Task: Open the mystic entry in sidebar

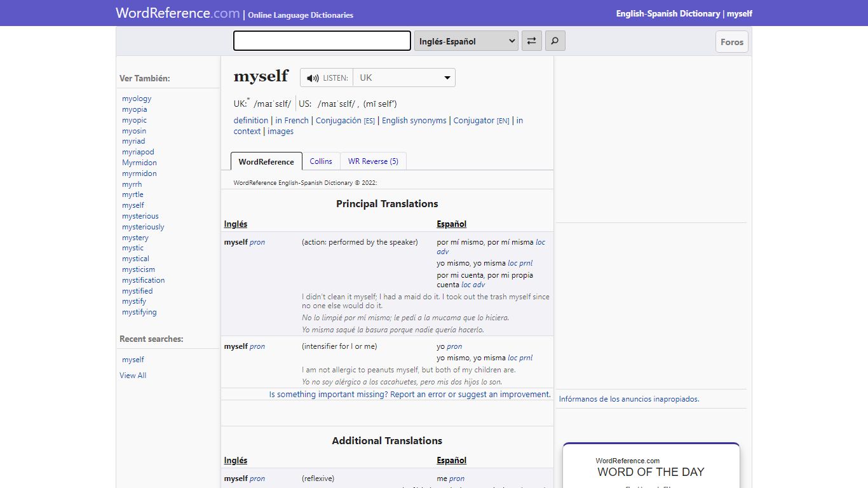Action: coord(133,248)
